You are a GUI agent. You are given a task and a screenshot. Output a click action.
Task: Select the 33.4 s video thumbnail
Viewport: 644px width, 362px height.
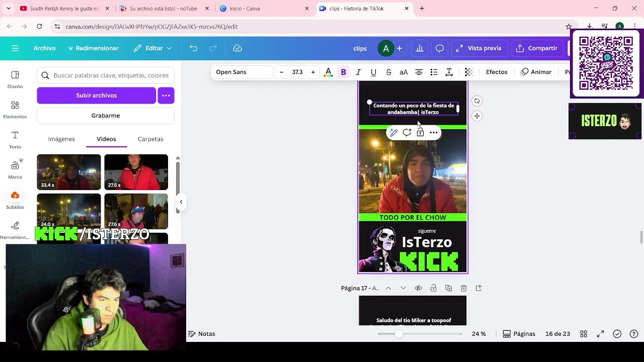69,172
